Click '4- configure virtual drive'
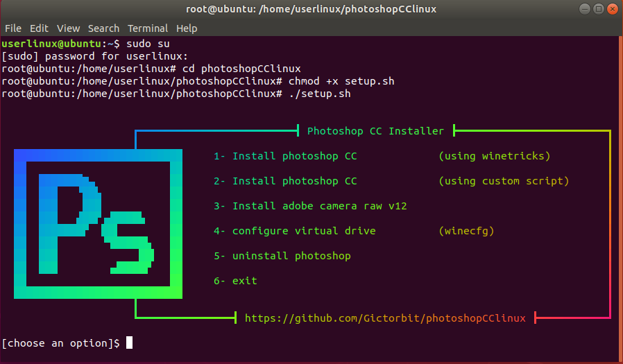The height and width of the screenshot is (364, 623). (295, 231)
